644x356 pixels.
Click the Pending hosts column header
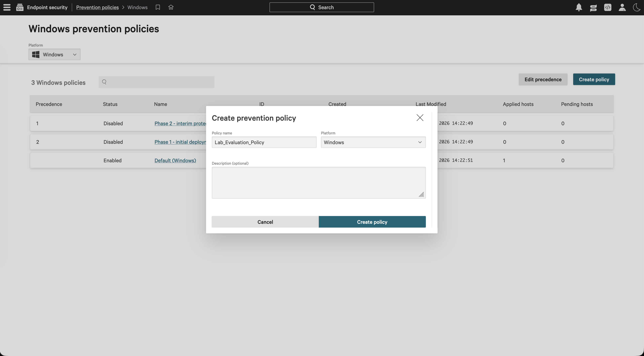tap(577, 104)
